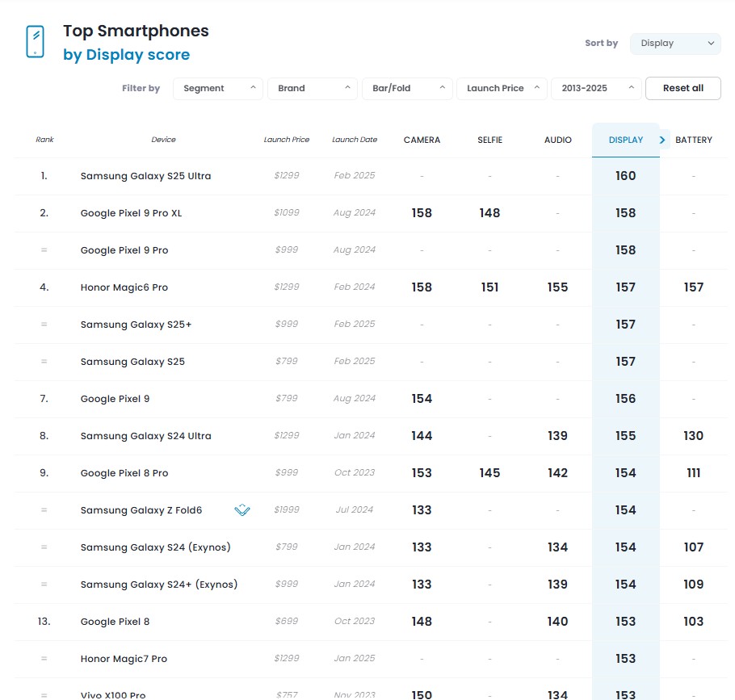Open the Google Pixel 9 Pro entry
The width and height of the screenshot is (735, 700).
coord(124,250)
